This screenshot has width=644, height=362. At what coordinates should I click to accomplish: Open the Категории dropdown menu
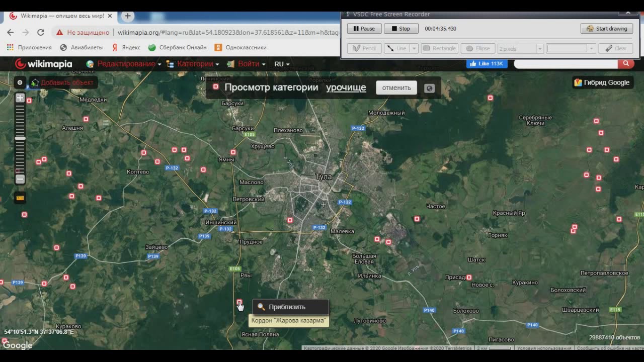click(x=193, y=64)
